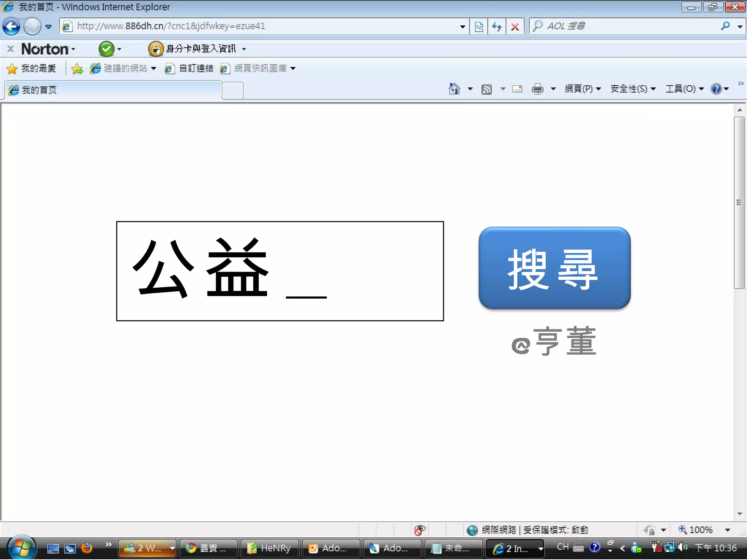Click the Refresh page icon

pyautogui.click(x=496, y=27)
